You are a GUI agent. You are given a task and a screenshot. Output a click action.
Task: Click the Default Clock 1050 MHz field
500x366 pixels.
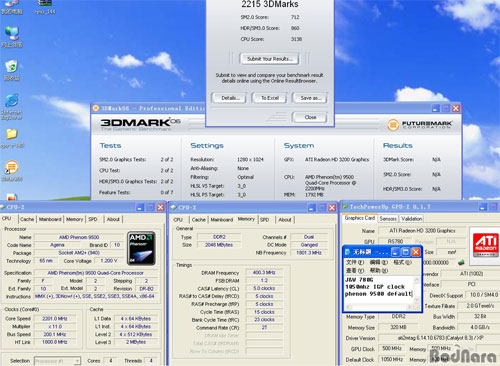(x=392, y=359)
